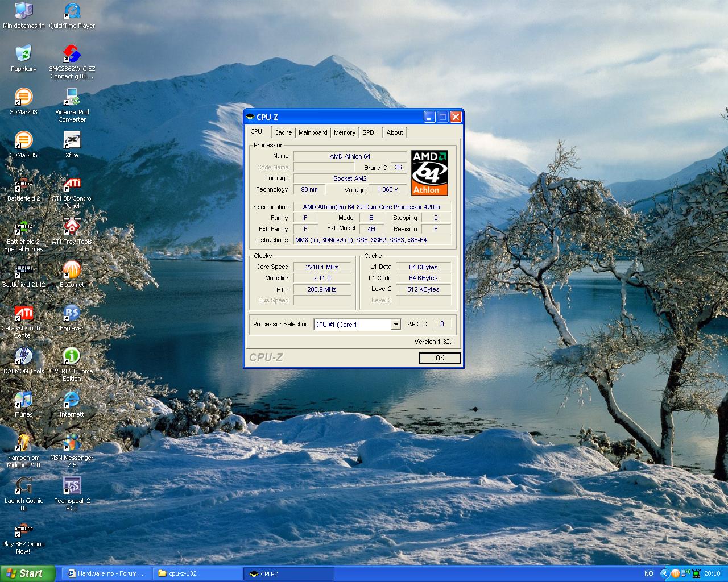
Task: Click the AMD Athlon 64 name field
Action: click(x=350, y=156)
